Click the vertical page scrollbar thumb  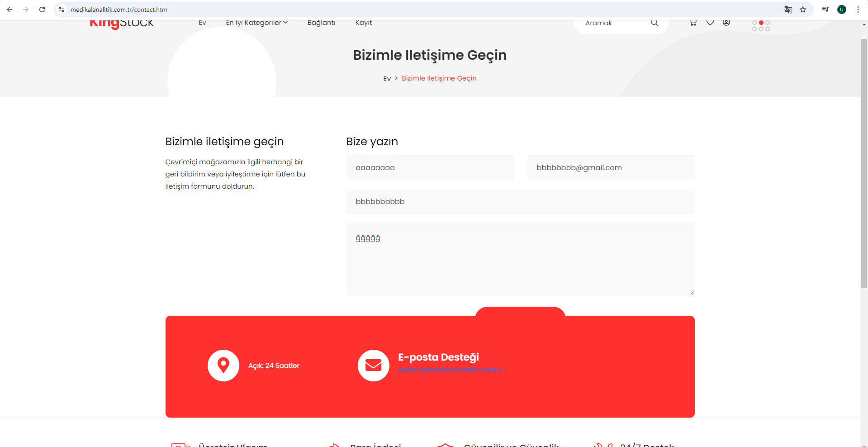(x=864, y=163)
